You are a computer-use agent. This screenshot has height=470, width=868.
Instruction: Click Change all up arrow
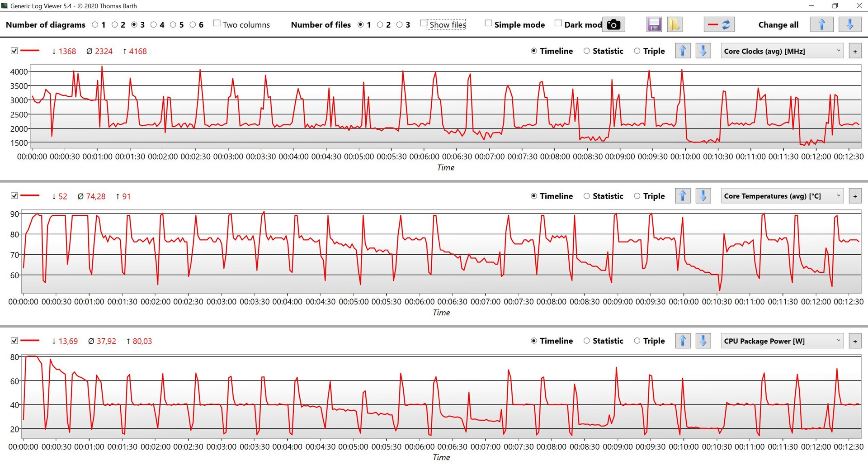click(x=821, y=24)
